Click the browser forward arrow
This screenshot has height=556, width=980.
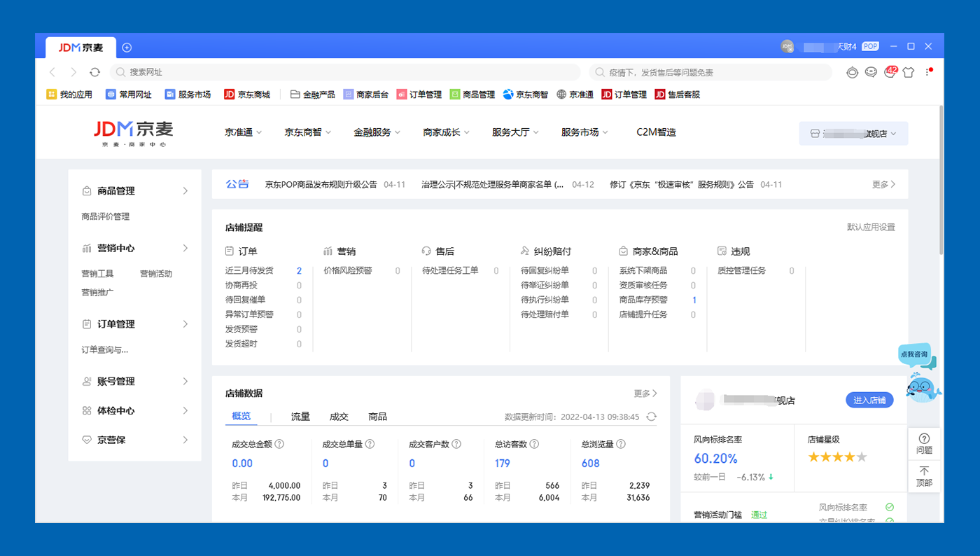tap(73, 72)
